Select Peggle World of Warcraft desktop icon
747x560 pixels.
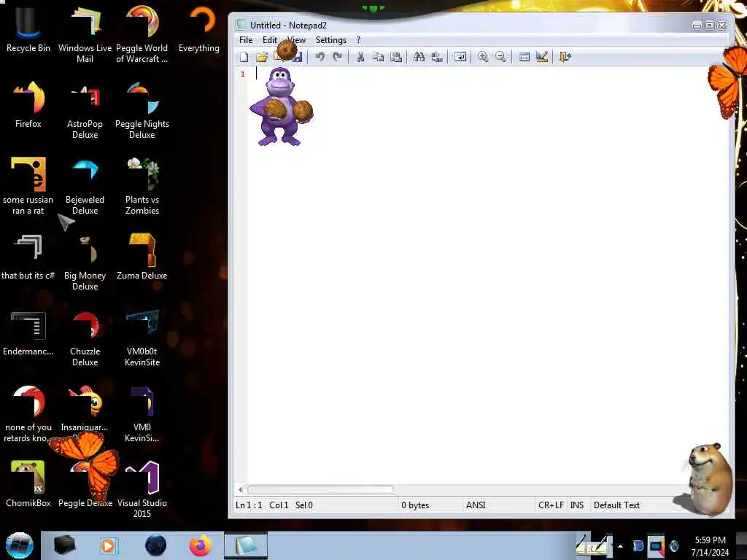coord(142,34)
